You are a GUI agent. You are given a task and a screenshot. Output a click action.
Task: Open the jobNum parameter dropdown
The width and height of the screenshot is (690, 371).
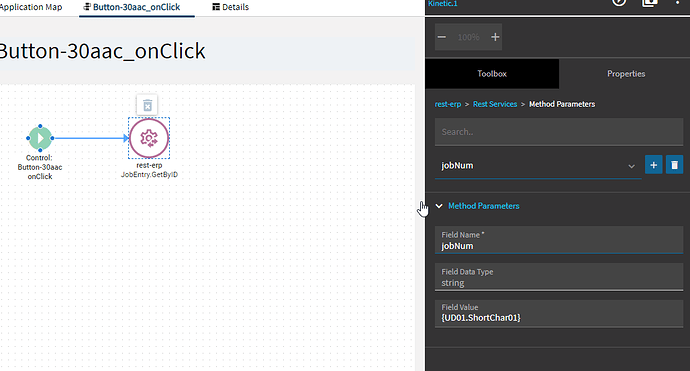538,166
